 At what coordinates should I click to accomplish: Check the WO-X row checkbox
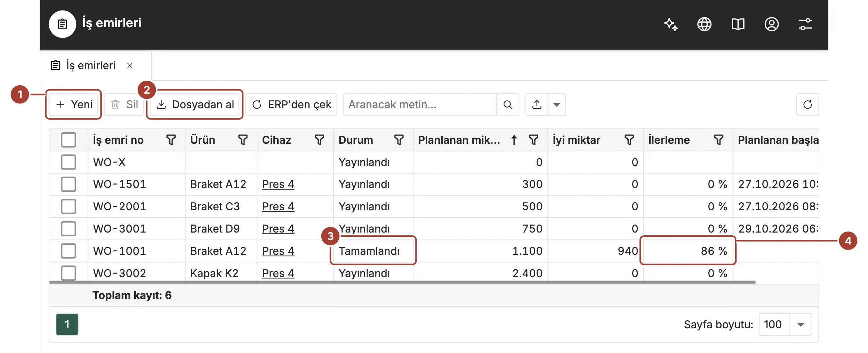tap(69, 162)
